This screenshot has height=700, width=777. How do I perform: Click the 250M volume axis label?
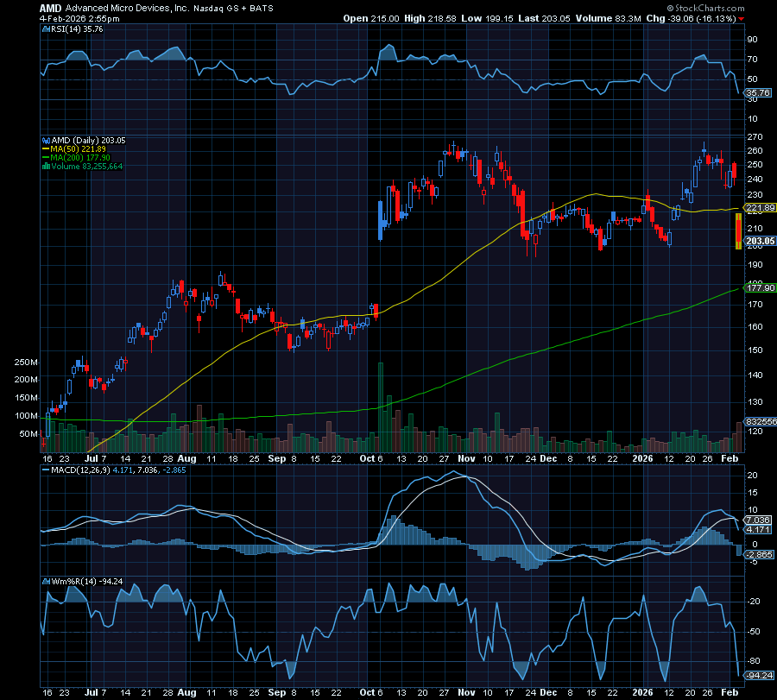pyautogui.click(x=26, y=363)
